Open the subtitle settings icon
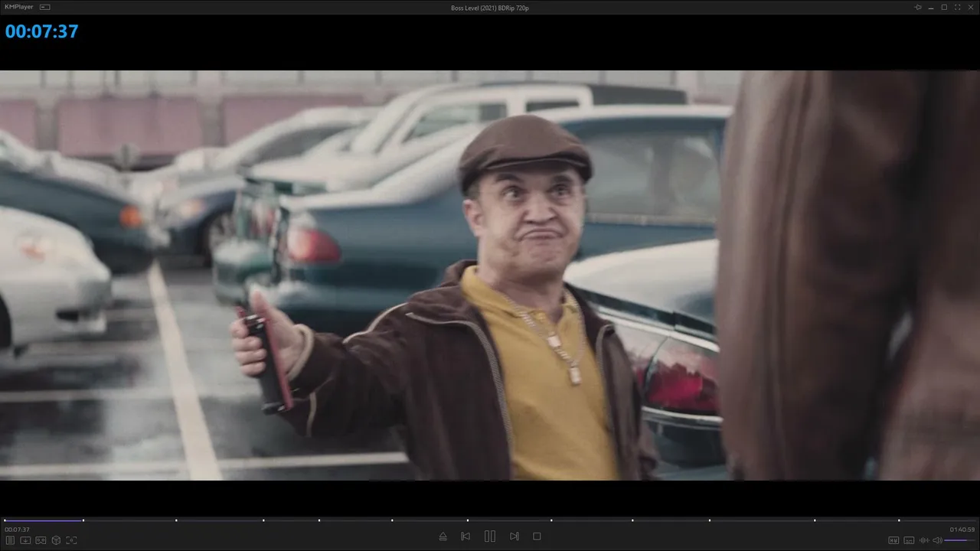980x551 pixels. (x=909, y=540)
